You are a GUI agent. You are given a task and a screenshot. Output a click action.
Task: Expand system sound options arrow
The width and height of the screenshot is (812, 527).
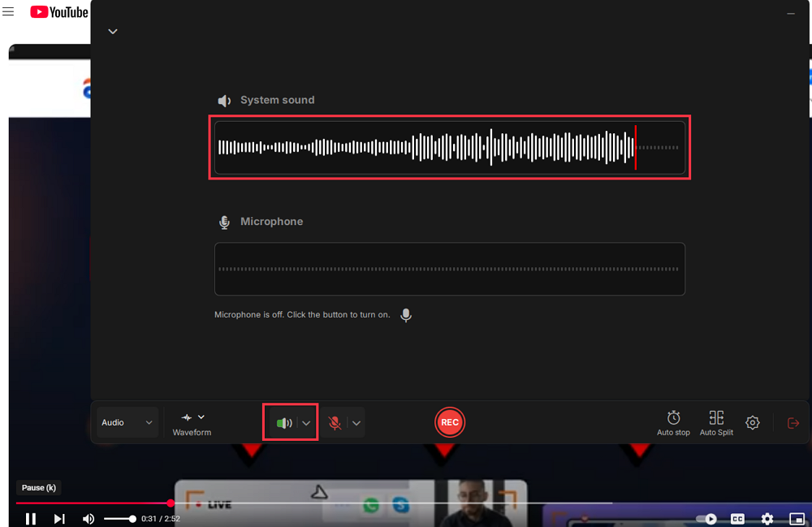(x=306, y=423)
